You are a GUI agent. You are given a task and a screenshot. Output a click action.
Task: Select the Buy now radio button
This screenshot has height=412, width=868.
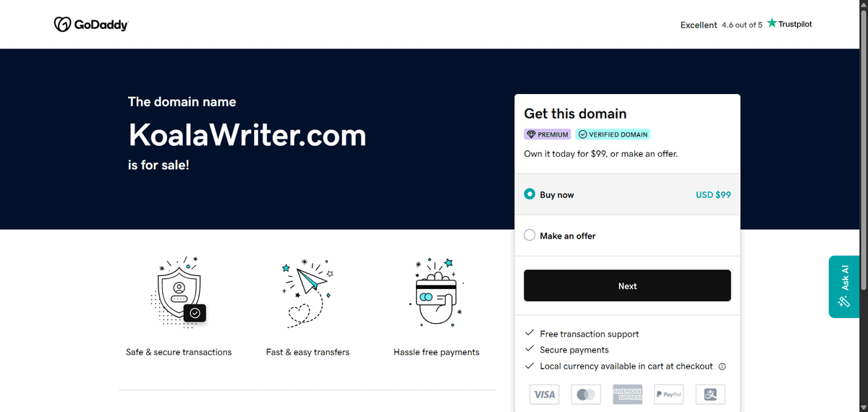(x=529, y=194)
